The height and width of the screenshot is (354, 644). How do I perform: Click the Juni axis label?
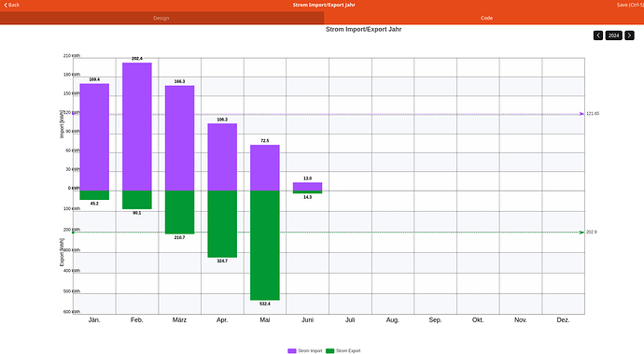click(308, 319)
